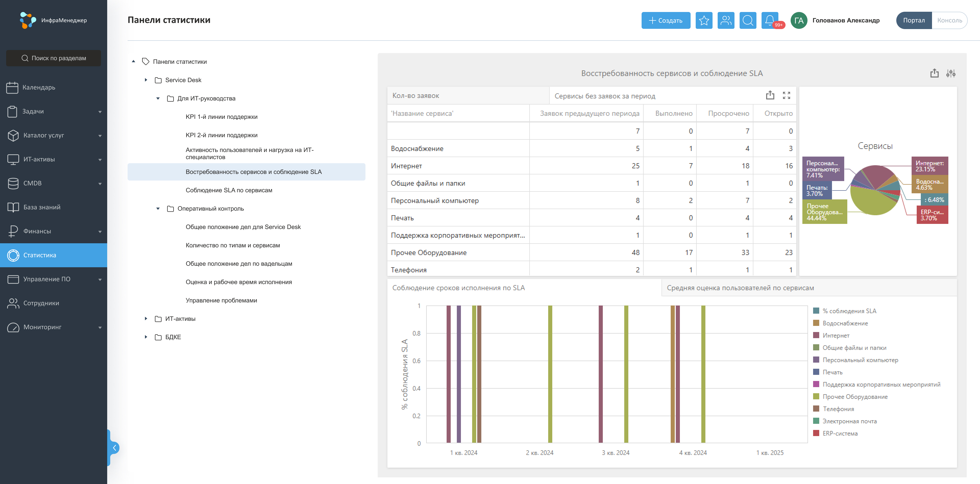Expand the Service Desk folder
Screen dimensions: 980x484
(146, 80)
